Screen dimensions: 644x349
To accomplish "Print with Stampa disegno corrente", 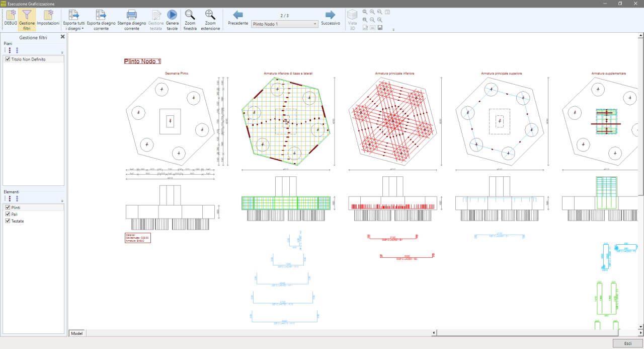I will (x=131, y=15).
